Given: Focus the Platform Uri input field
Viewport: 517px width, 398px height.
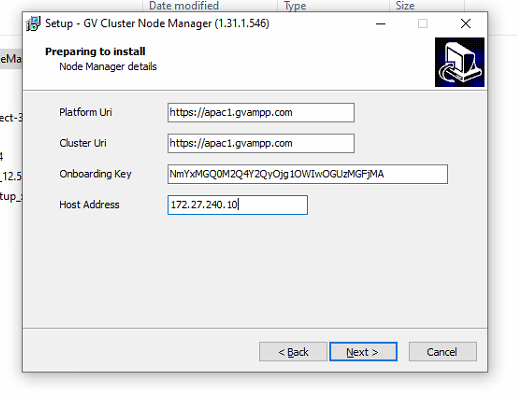Looking at the screenshot, I should pos(261,113).
